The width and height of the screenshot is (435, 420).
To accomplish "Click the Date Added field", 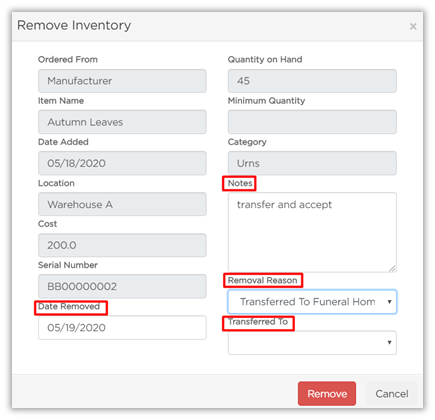I will click(122, 163).
